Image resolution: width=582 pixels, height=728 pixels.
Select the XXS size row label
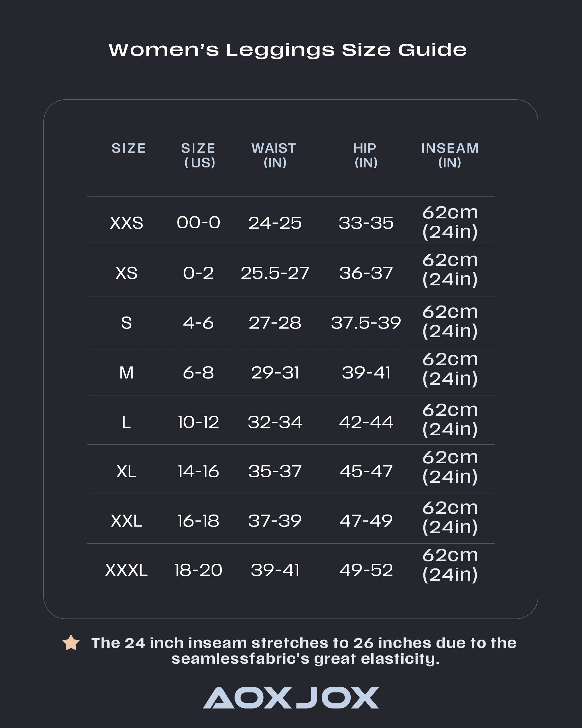(127, 223)
